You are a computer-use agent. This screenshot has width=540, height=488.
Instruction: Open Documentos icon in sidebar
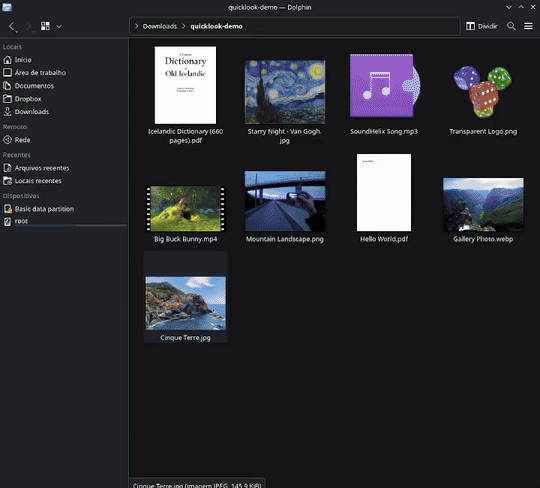(7, 86)
